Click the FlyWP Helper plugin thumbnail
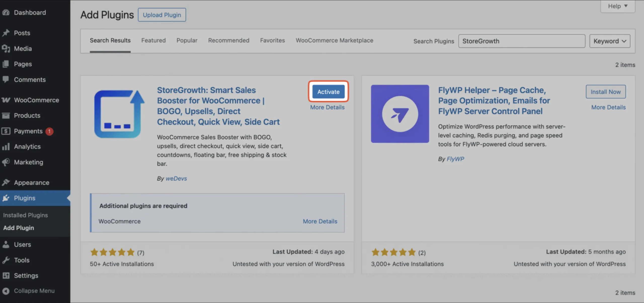Viewport: 644px width, 303px height. tap(400, 114)
